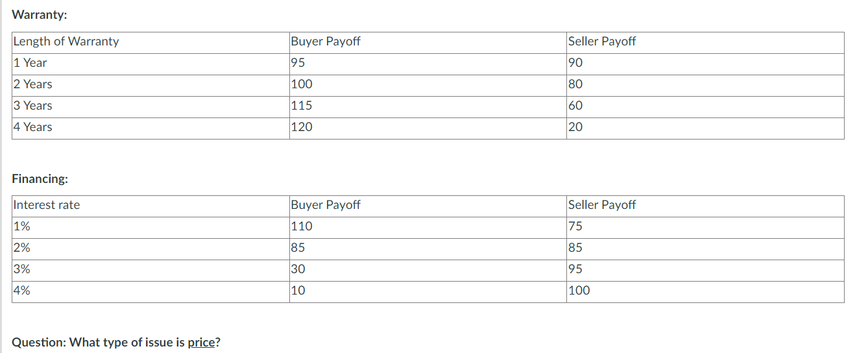Select the 3% interest rate cell
The image size is (868, 353).
coord(22,269)
